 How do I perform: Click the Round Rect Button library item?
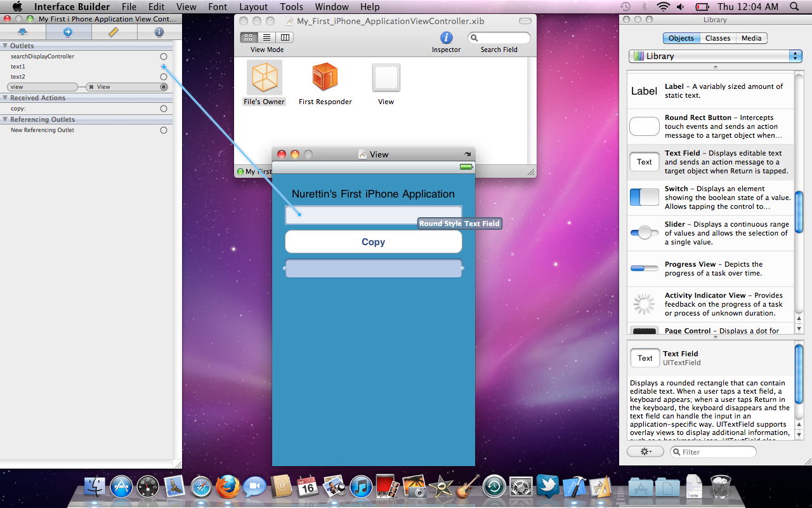pos(710,126)
